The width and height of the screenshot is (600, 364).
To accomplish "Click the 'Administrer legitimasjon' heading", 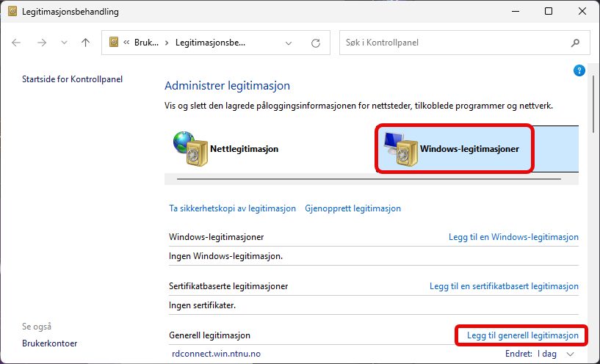I will tap(228, 86).
